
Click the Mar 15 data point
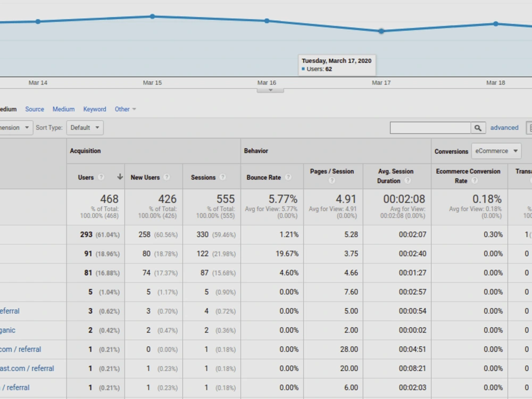(152, 16)
